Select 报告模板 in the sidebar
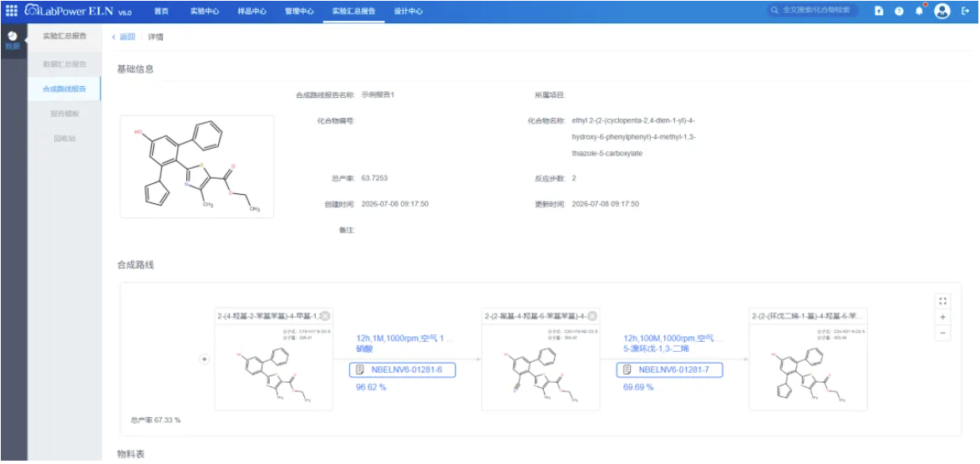The width and height of the screenshot is (980, 464). [x=64, y=114]
